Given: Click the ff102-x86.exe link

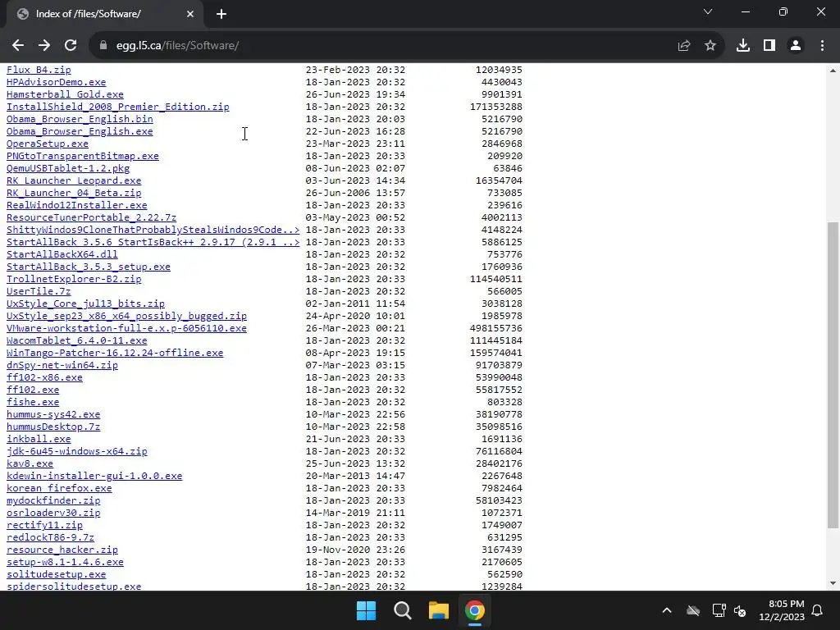Looking at the screenshot, I should click(x=44, y=377).
